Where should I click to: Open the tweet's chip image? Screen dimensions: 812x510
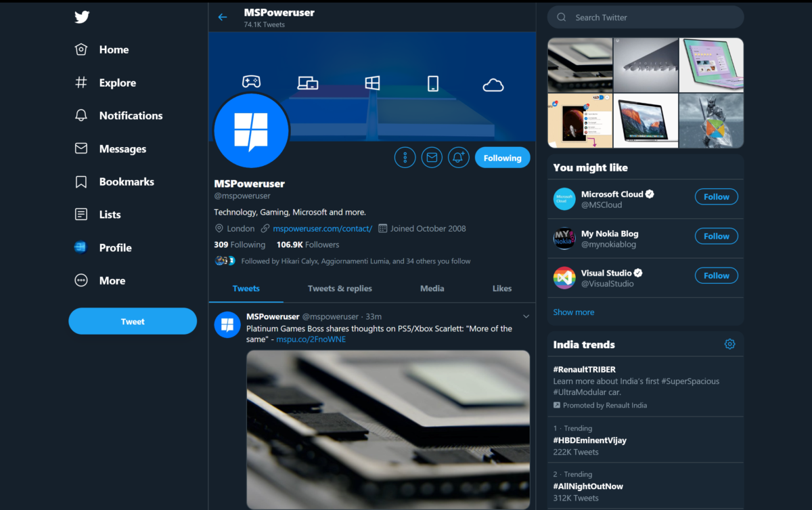(x=388, y=429)
